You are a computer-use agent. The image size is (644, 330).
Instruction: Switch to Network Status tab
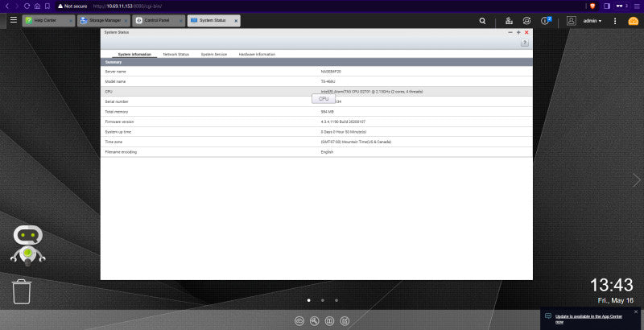[175, 54]
